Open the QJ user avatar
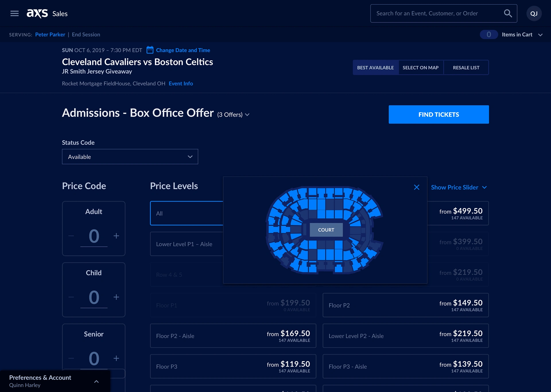The width and height of the screenshot is (551, 392). click(534, 13)
